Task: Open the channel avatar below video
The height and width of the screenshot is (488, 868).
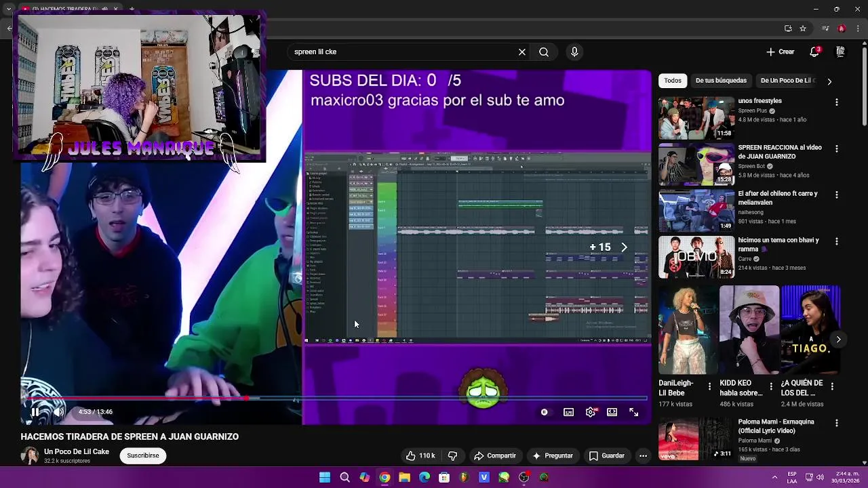Action: [29, 455]
